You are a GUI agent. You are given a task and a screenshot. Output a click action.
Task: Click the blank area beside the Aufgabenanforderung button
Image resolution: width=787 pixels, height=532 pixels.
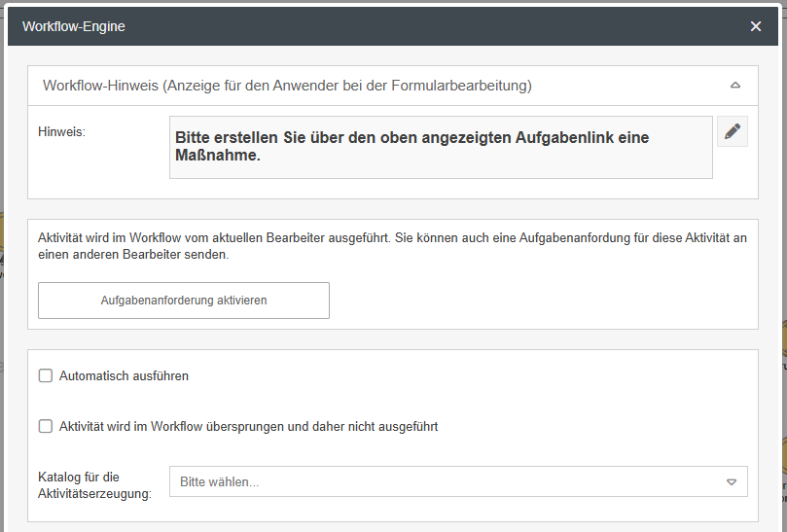click(535, 301)
